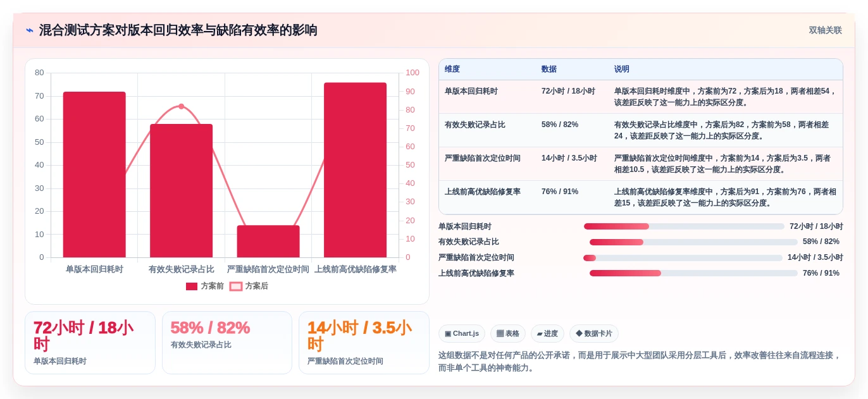Click 上线前高优缺陷修复率 x-axis label in chart

coord(355,269)
